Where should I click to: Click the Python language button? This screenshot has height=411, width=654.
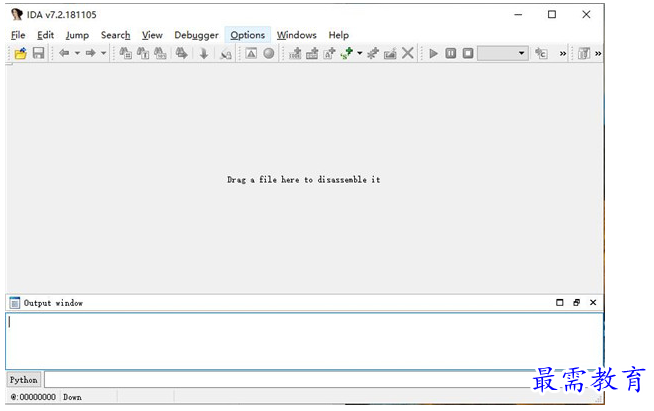(24, 380)
